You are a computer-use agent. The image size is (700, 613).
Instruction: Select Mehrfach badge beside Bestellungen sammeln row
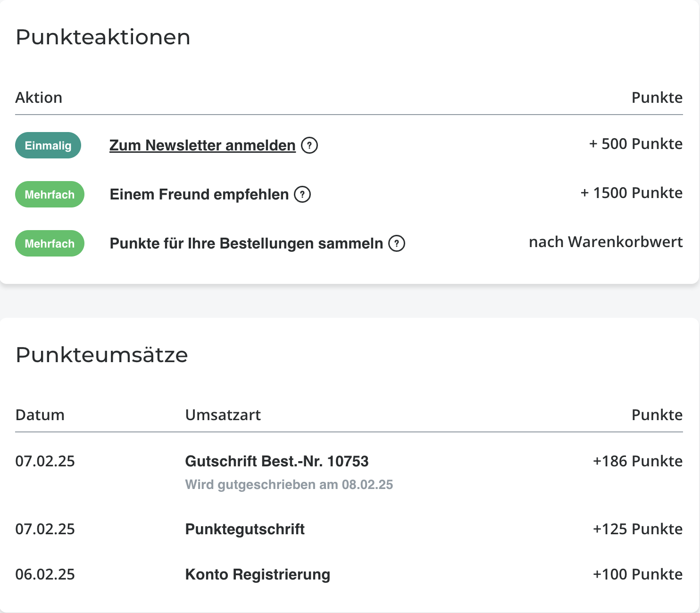pos(50,243)
